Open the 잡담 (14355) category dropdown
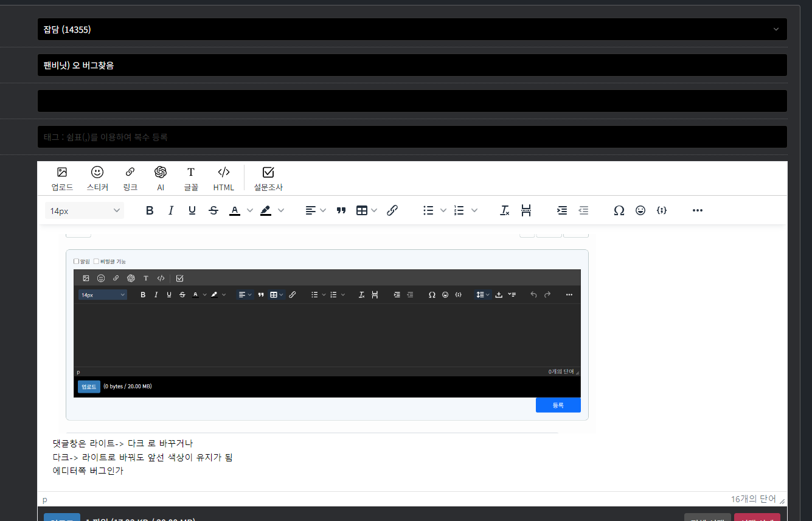This screenshot has width=812, height=521. point(412,29)
